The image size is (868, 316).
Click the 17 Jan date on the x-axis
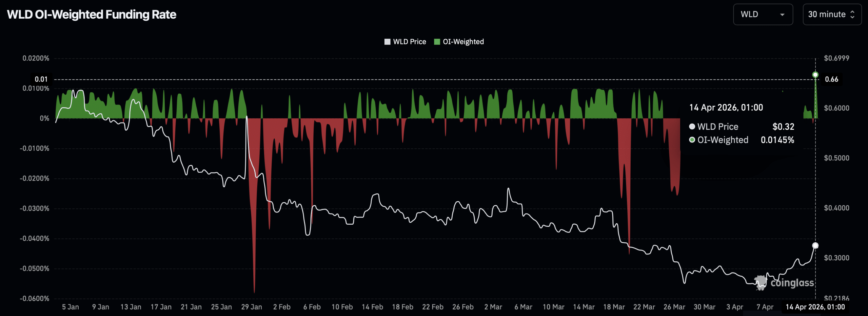161,307
